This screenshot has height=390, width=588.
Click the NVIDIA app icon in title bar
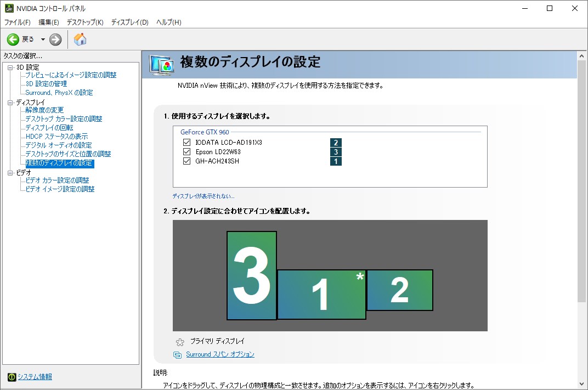click(9, 8)
